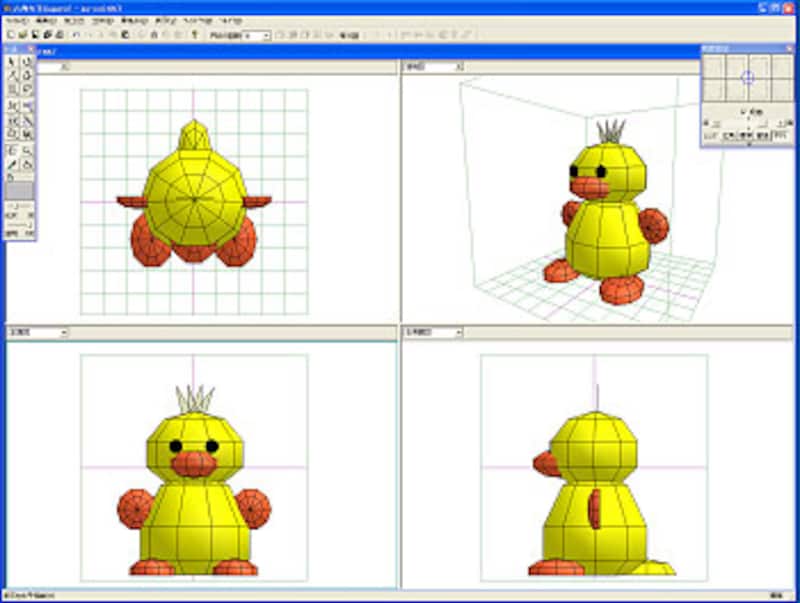Viewport: 800px width, 603px height.
Task: Select the rotate tool beside the arrow tool
Action: pos(27,62)
